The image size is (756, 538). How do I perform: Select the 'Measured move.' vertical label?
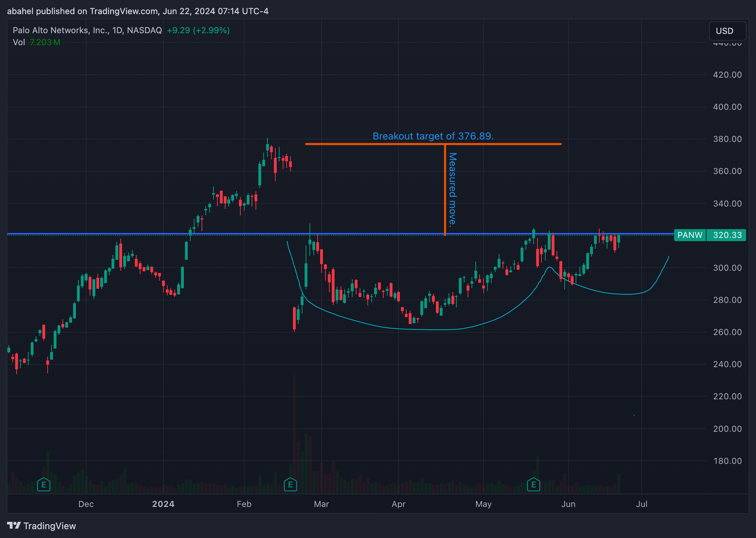(x=452, y=190)
